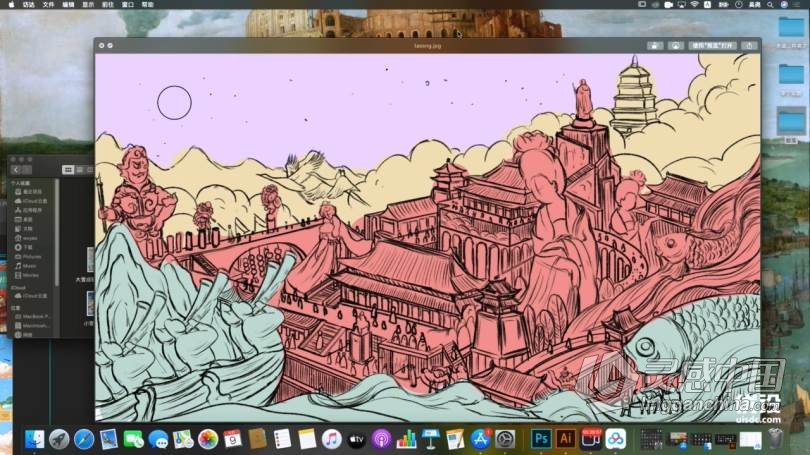
Task: Click Finder window back button
Action: (x=16, y=170)
